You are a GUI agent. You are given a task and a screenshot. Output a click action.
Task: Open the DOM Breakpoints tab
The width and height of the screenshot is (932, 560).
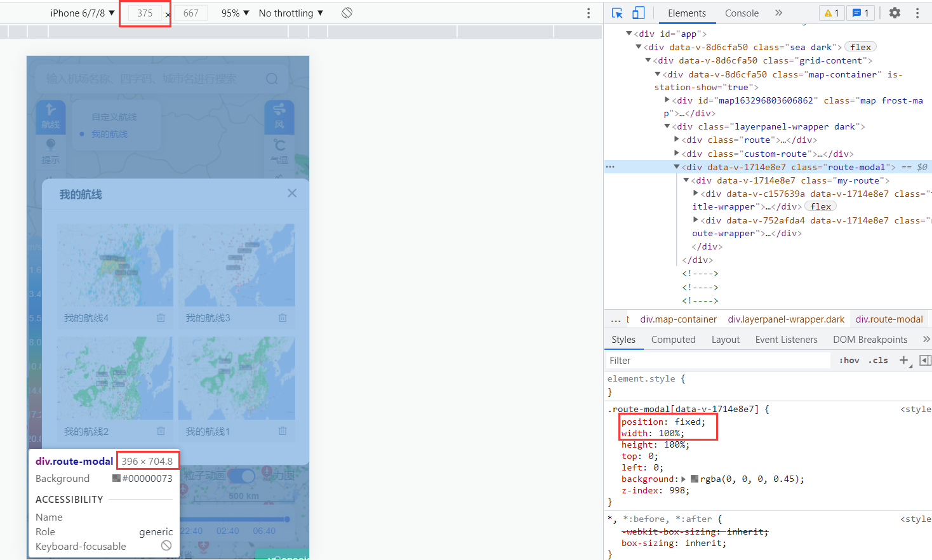click(x=870, y=340)
